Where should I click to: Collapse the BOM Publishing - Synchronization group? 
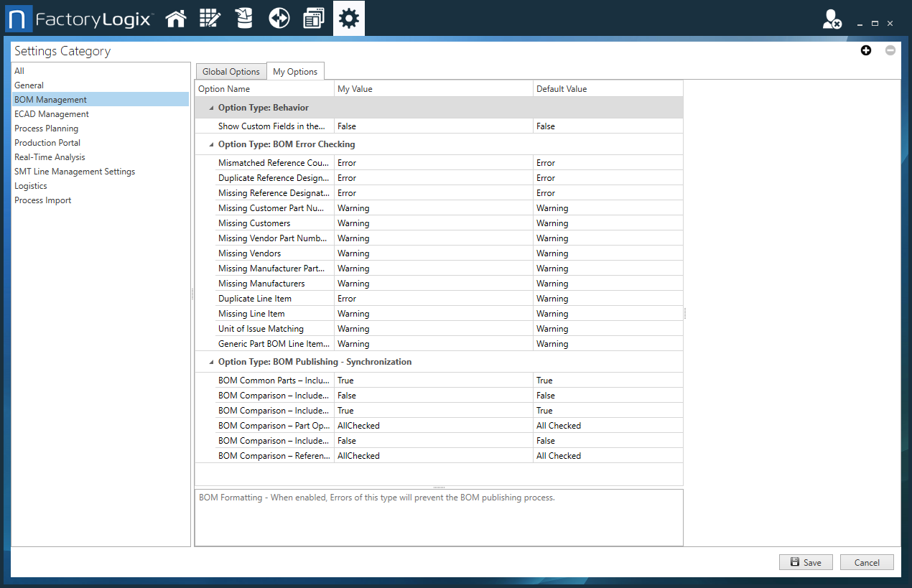211,362
